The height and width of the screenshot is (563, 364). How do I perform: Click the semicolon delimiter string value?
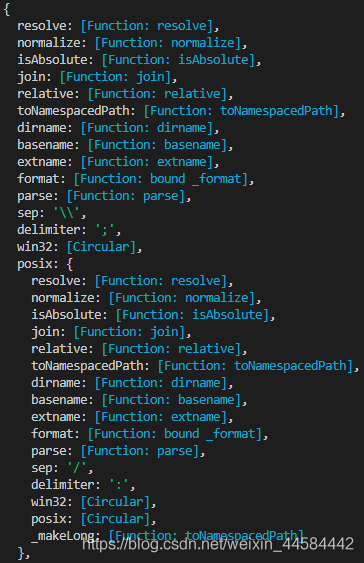105,230
